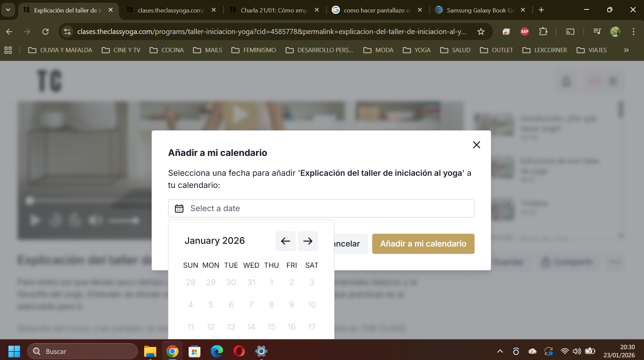Switch to Samsung Galaxy Book tab

click(x=480, y=10)
